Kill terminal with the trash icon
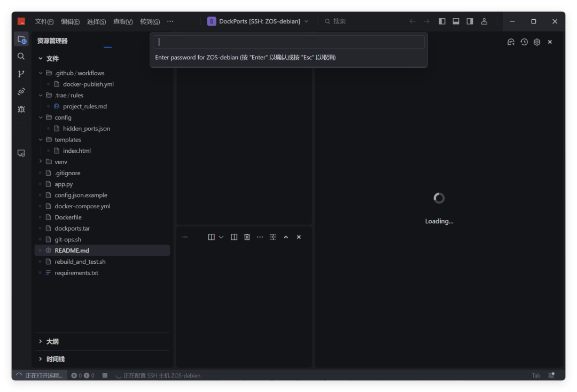The height and width of the screenshot is (392, 577). [247, 237]
